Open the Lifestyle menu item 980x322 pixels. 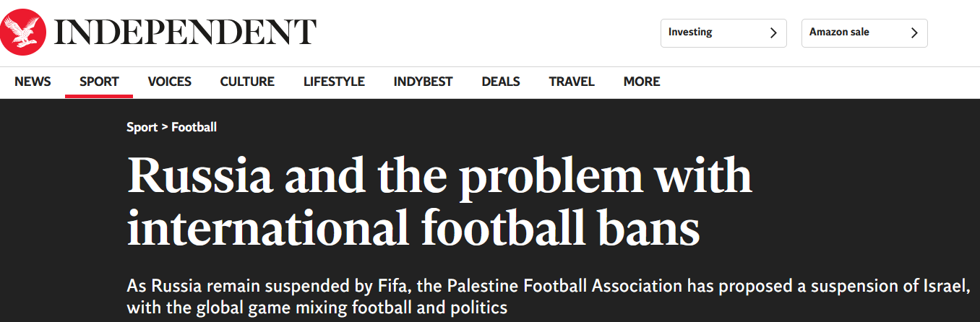(334, 82)
